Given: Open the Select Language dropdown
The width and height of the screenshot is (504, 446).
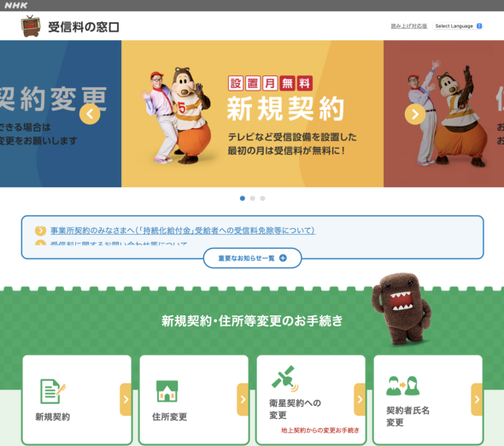Looking at the screenshot, I should pyautogui.click(x=458, y=26).
